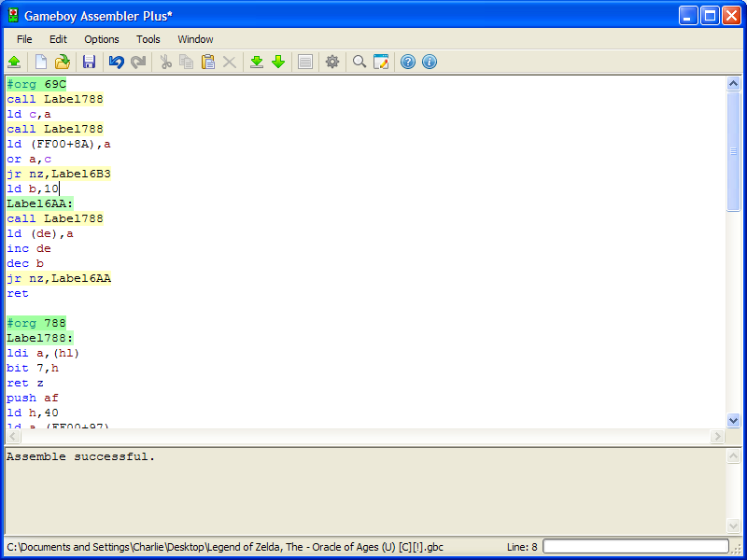Click the status bar input field
The image size is (747, 560).
pos(636,547)
